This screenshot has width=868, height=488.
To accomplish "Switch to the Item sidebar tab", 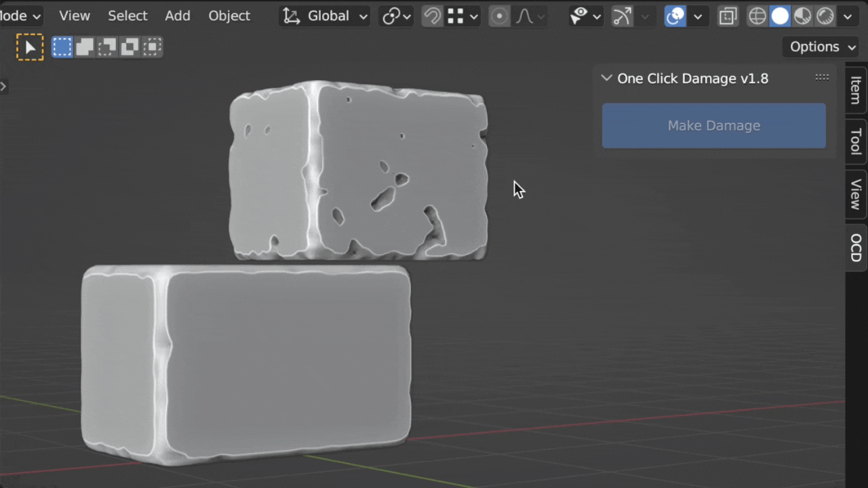I will tap(856, 90).
